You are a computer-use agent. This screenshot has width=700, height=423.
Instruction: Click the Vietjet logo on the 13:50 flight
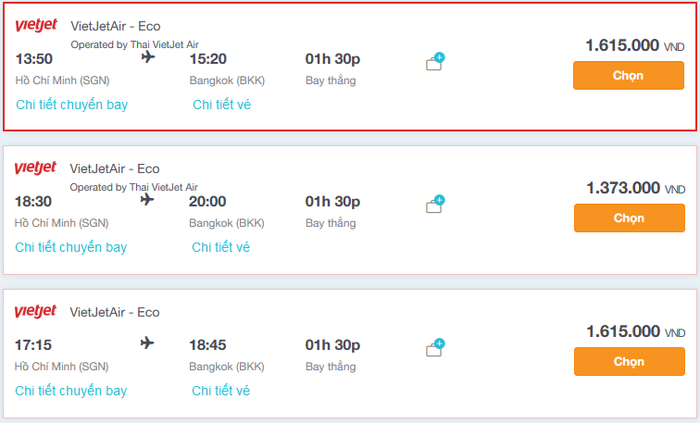(x=36, y=25)
